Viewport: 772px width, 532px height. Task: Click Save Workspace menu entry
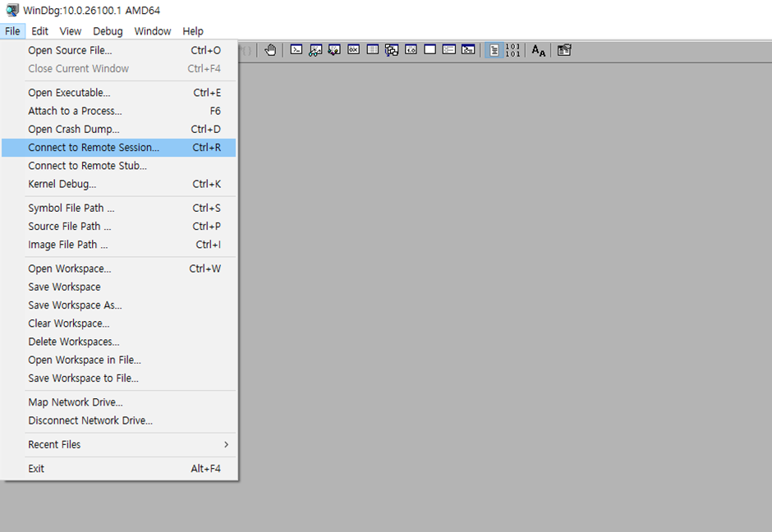tap(118, 287)
